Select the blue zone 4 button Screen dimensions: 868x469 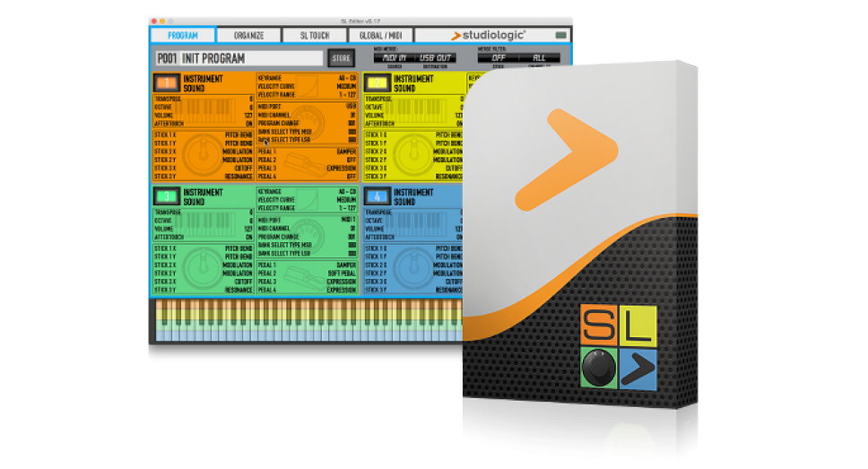pyautogui.click(x=378, y=196)
